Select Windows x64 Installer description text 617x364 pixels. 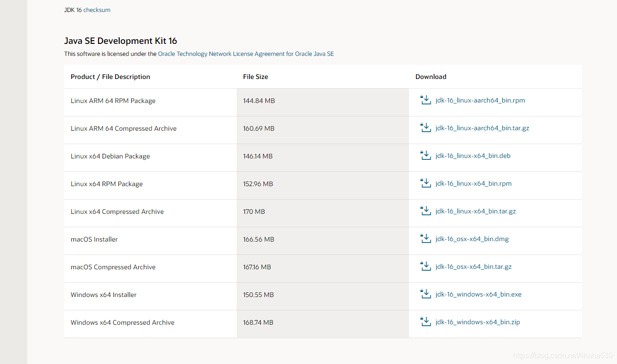pyautogui.click(x=104, y=295)
